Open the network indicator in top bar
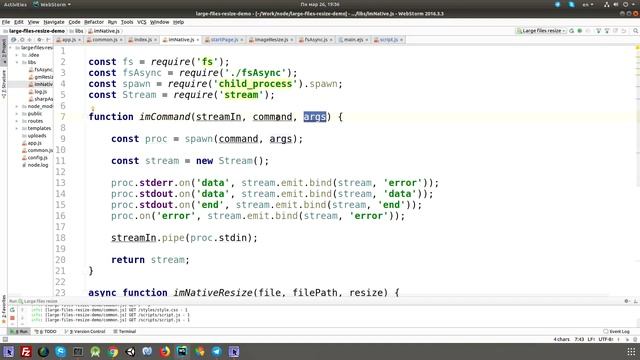The image size is (640, 360). tap(607, 4)
